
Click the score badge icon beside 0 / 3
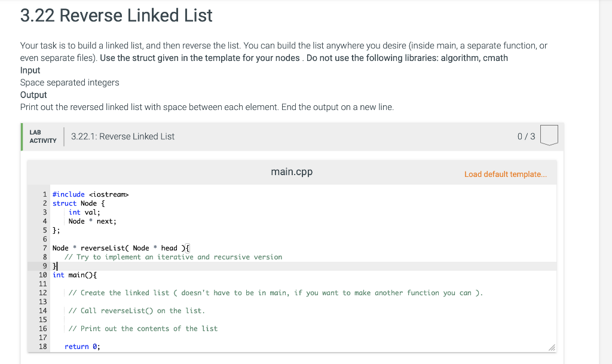pos(549,135)
